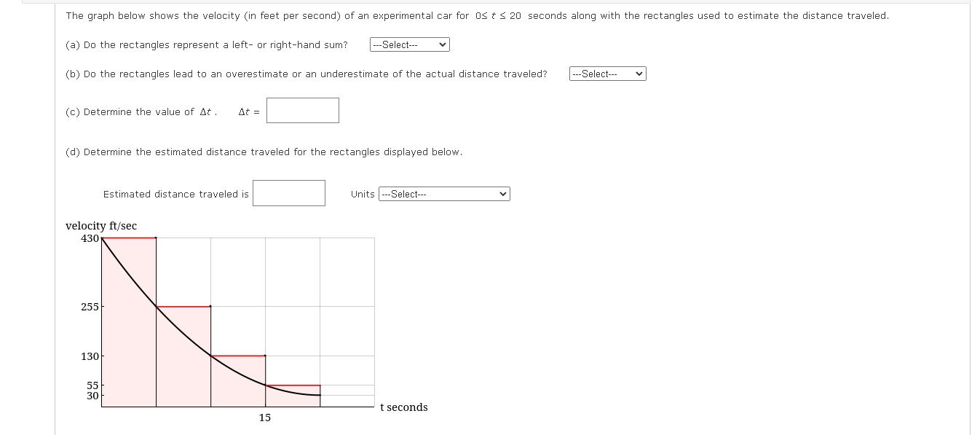
Task: Click the 15 label on the time axis
Action: (264, 418)
